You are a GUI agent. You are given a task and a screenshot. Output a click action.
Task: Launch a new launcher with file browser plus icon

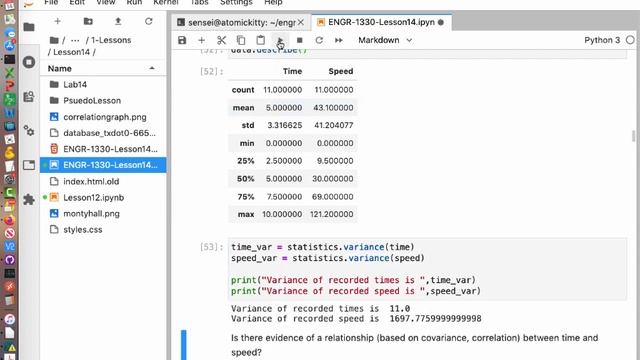pyautogui.click(x=58, y=21)
